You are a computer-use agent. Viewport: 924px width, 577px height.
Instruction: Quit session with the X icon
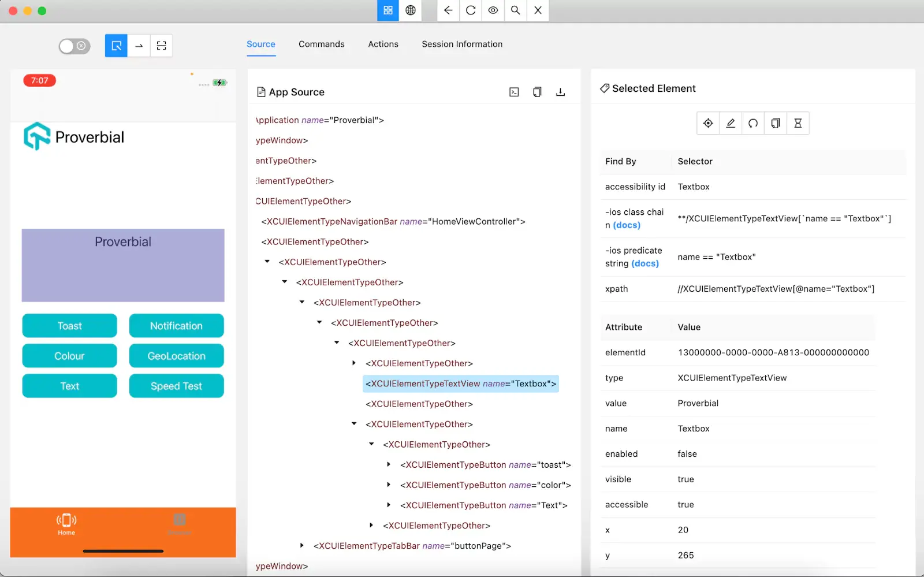tap(538, 10)
